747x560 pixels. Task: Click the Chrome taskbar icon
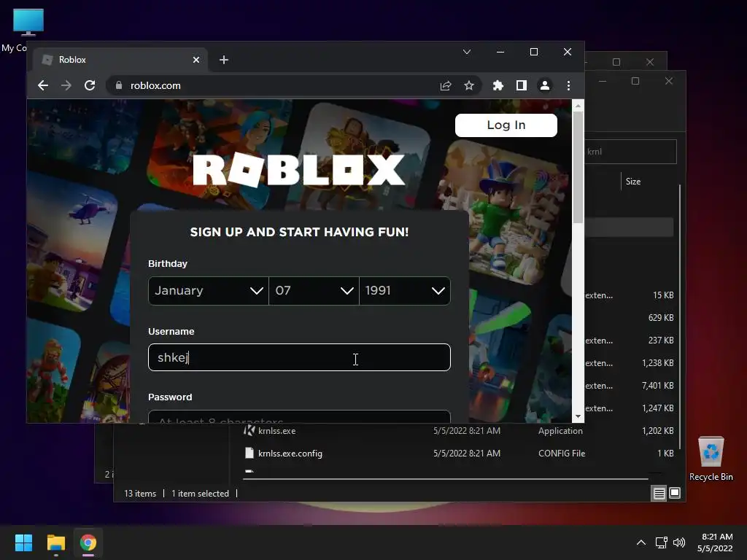coord(88,542)
